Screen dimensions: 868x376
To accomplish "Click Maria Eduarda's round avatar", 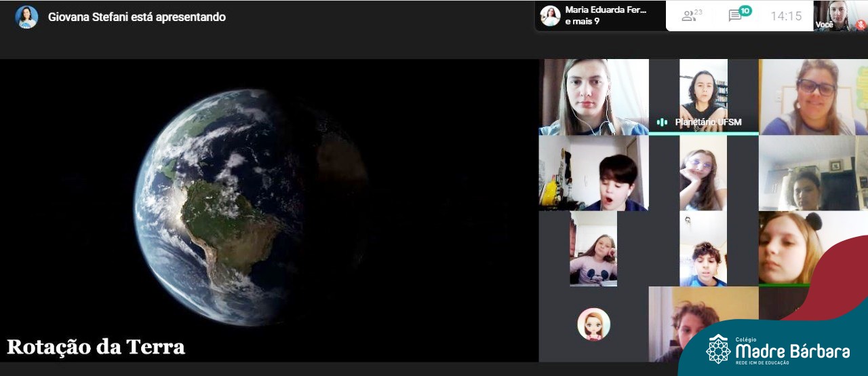I will pos(550,16).
